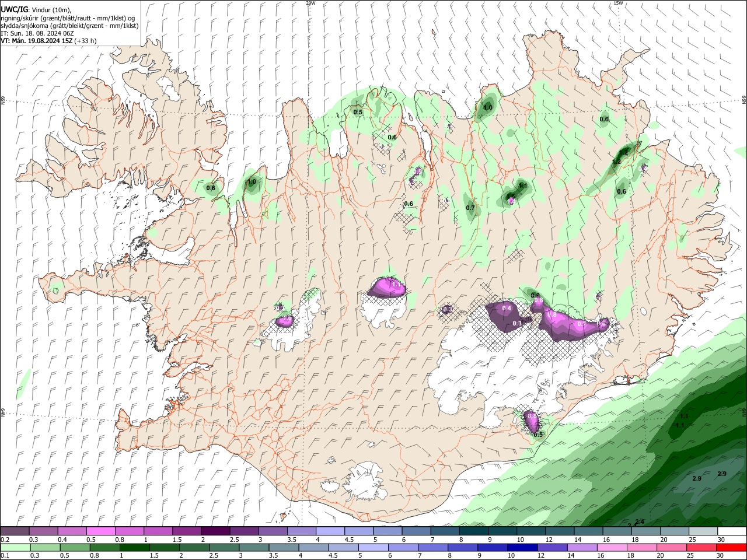Image resolution: width=747 pixels, height=560 pixels.
Task: Select the rose-red swatch at 25 in lower legend
Action: [x=702, y=548]
